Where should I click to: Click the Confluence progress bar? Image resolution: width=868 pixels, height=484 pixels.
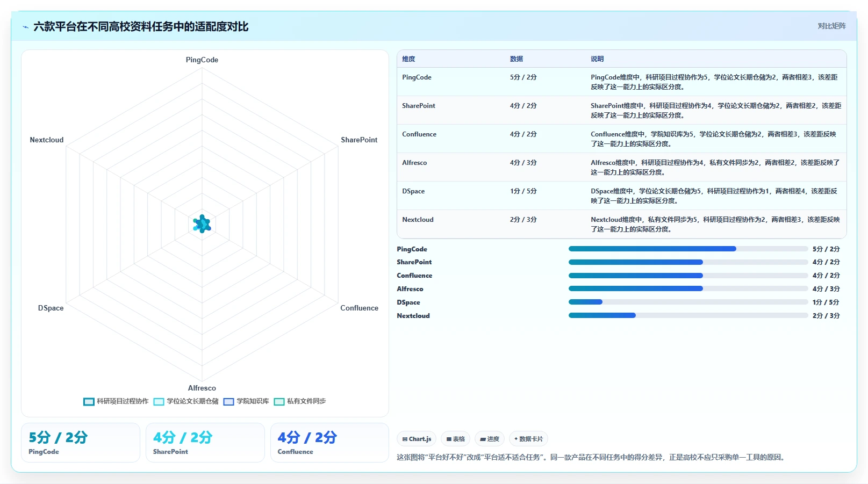click(x=688, y=276)
